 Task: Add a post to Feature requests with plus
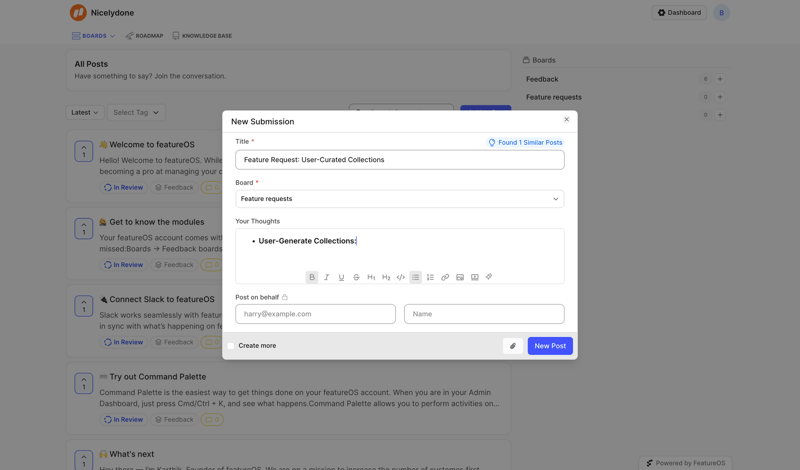[x=720, y=97]
